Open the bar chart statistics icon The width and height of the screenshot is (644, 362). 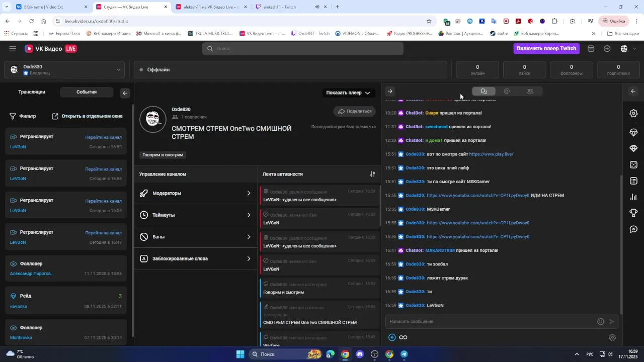(633, 197)
